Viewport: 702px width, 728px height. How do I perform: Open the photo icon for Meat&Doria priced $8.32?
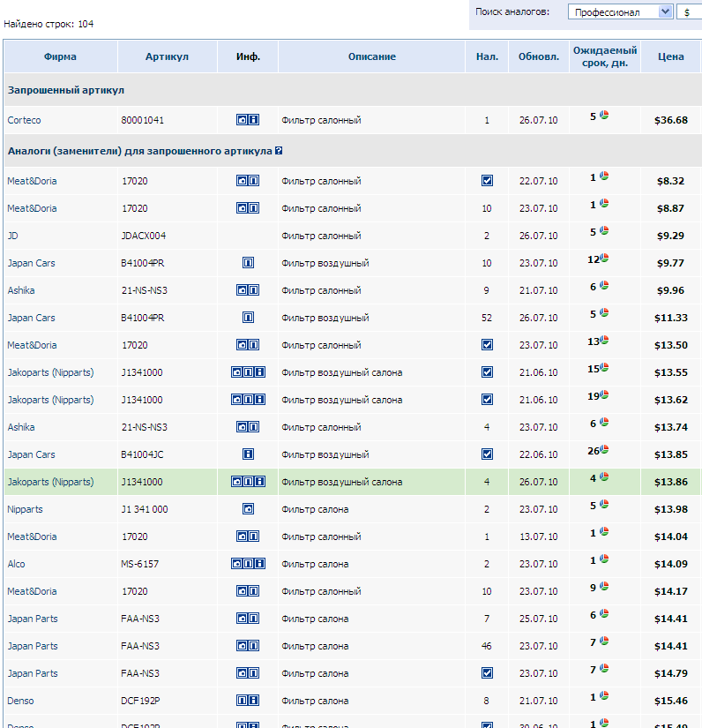click(243, 181)
